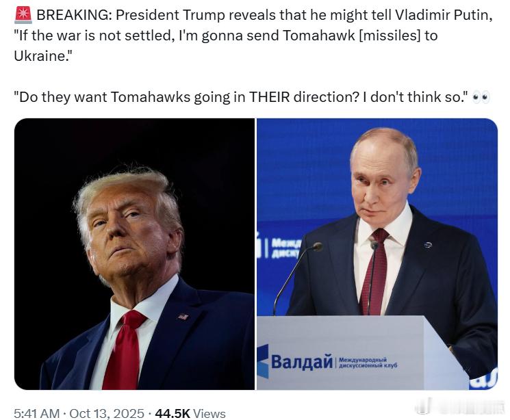Viewport: 510px width, 420px height.
Task: Click the 44.5K Views count
Action: (190, 413)
